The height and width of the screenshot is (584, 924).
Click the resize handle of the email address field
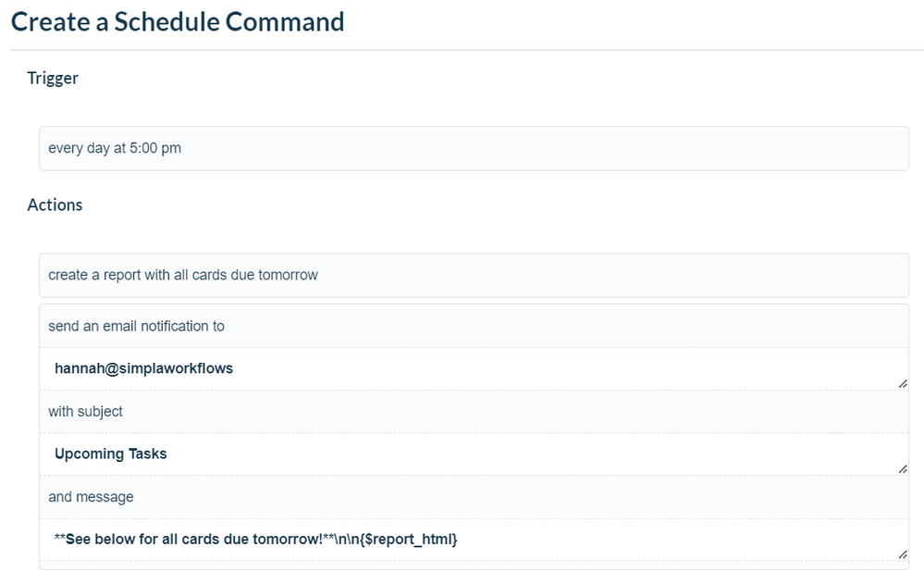(902, 383)
